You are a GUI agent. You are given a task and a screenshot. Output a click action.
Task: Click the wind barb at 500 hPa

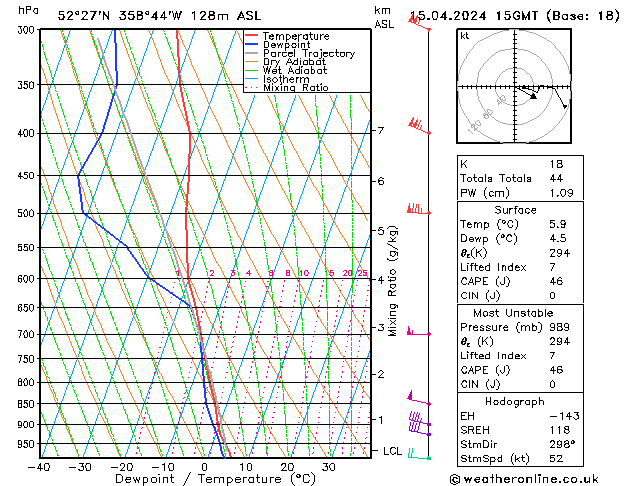[x=419, y=209]
